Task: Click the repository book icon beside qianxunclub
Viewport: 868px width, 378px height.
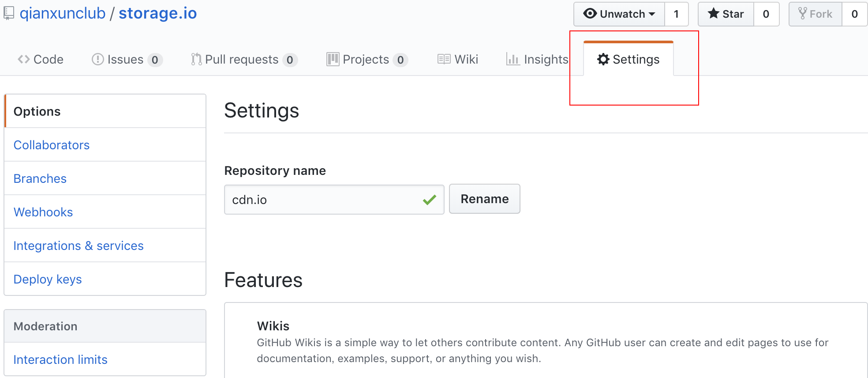Action: click(x=8, y=13)
